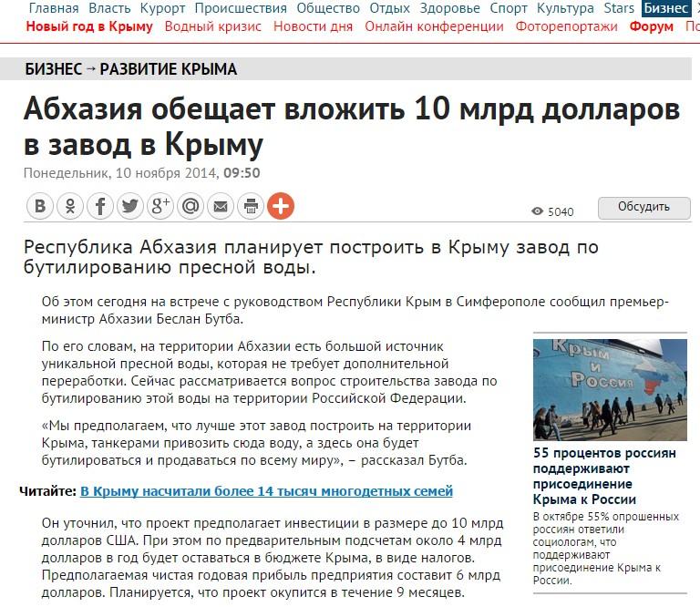Image resolution: width=700 pixels, height=607 pixels.
Task: Go to Курорт section
Action: point(162,8)
